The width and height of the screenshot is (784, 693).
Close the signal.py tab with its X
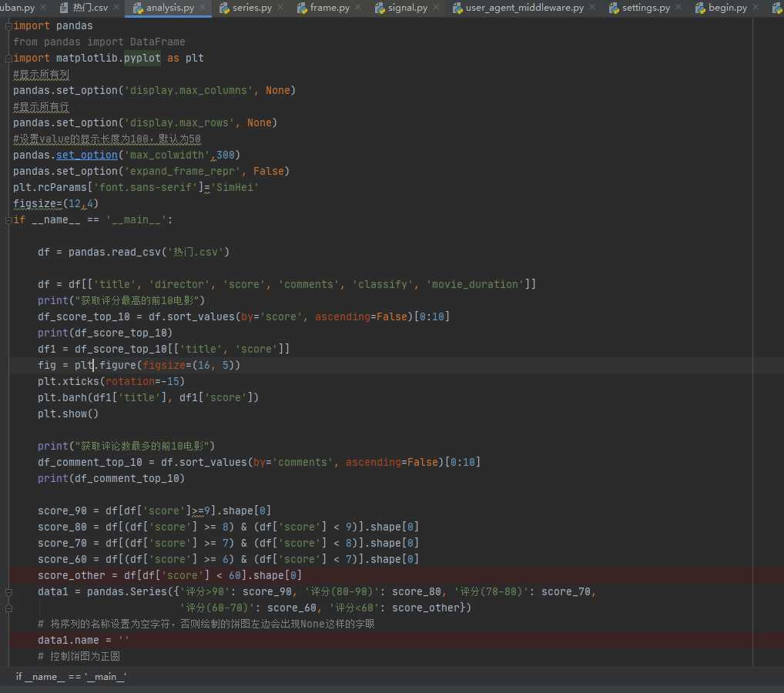(x=437, y=8)
